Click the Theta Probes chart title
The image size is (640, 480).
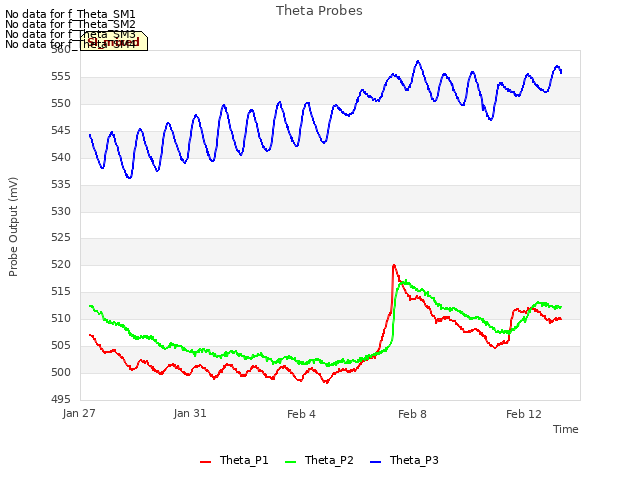(319, 11)
